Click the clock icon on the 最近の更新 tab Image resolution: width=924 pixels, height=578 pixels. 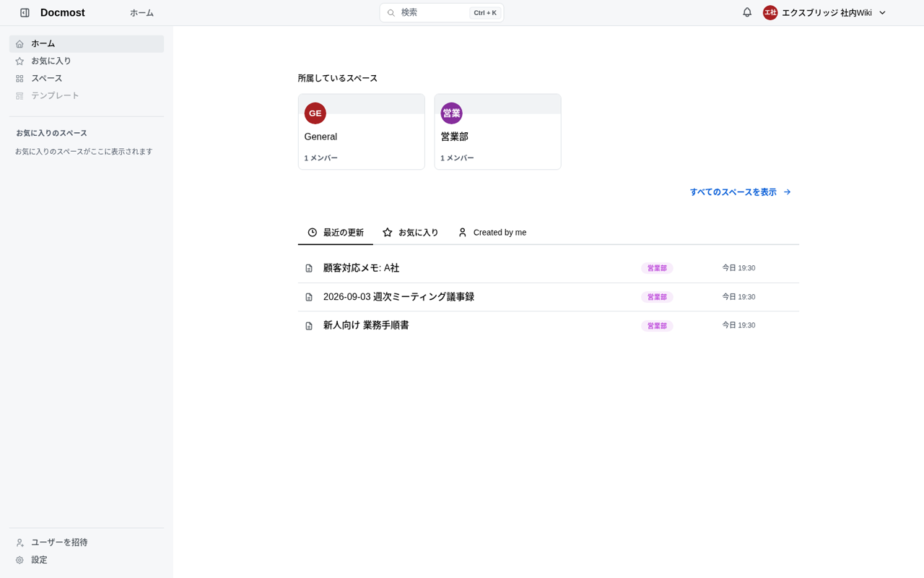313,233
